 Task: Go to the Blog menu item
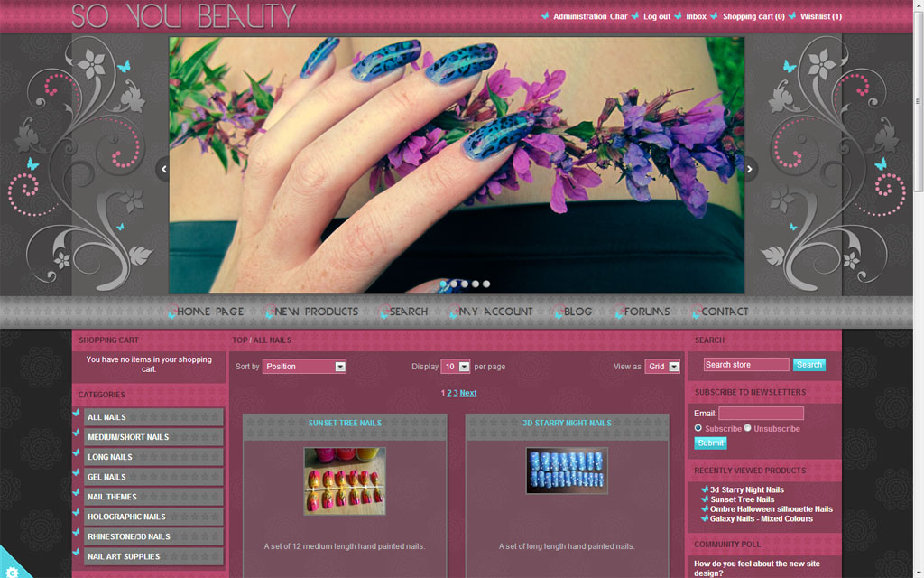(577, 312)
